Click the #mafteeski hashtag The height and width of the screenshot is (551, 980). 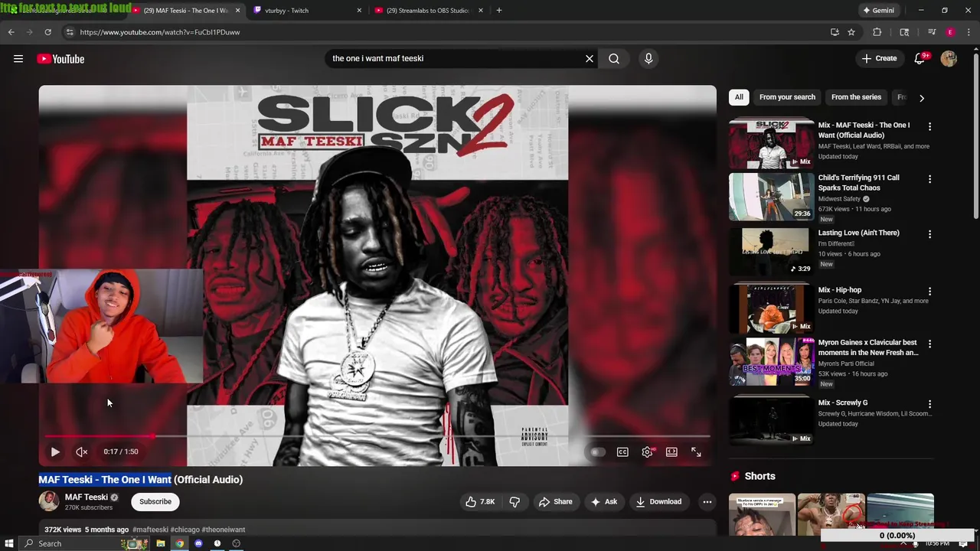tap(150, 530)
